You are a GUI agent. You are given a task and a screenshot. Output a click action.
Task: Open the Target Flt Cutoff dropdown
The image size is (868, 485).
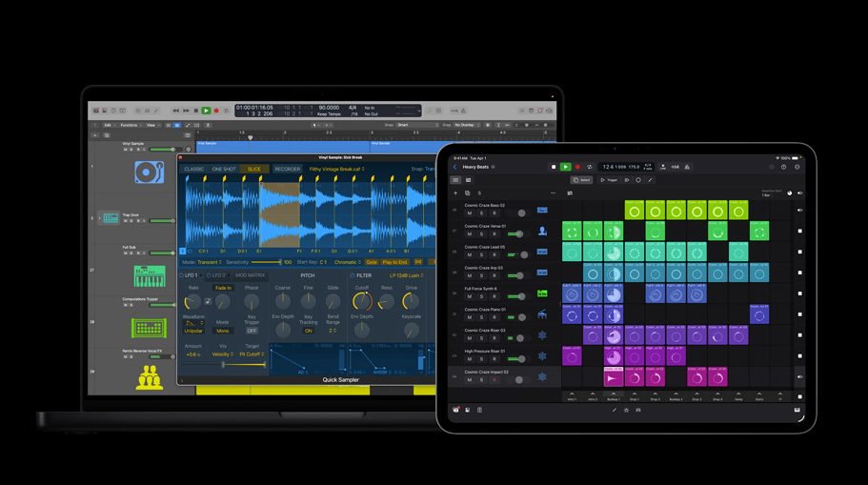(252, 354)
